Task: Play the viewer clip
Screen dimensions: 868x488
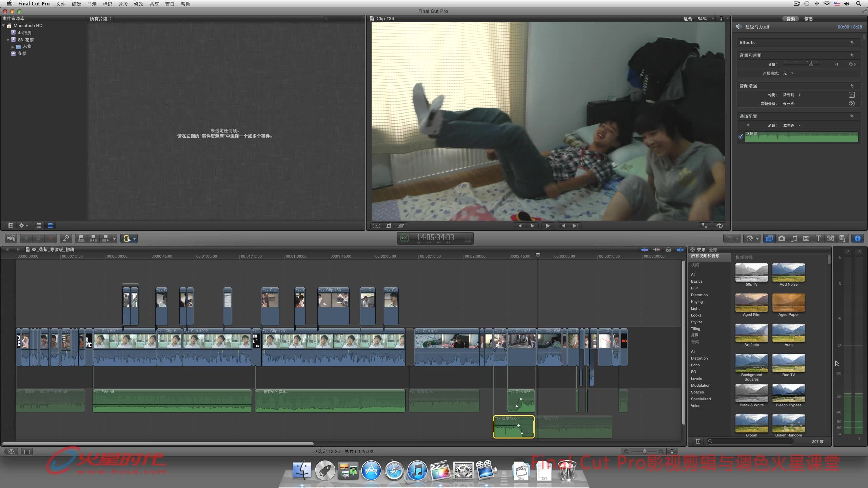Action: pos(548,226)
